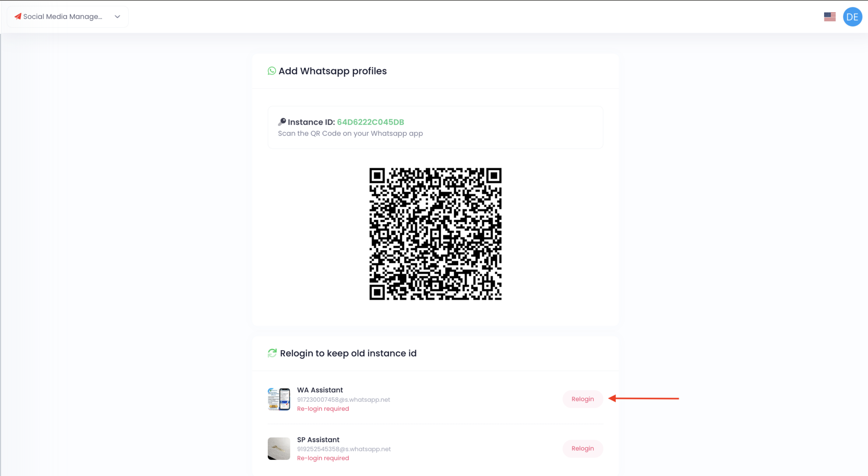Click the SP Assistant profile name
Image resolution: width=868 pixels, height=476 pixels.
click(x=318, y=440)
